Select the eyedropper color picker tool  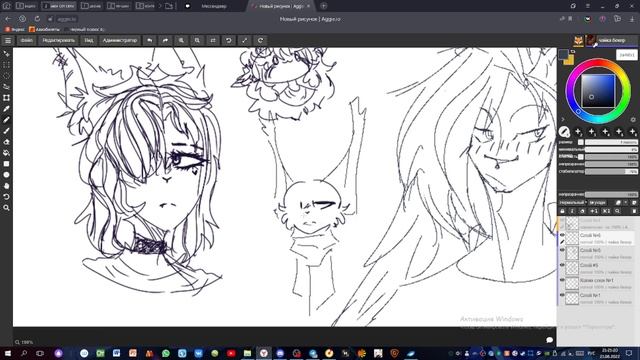point(6,109)
